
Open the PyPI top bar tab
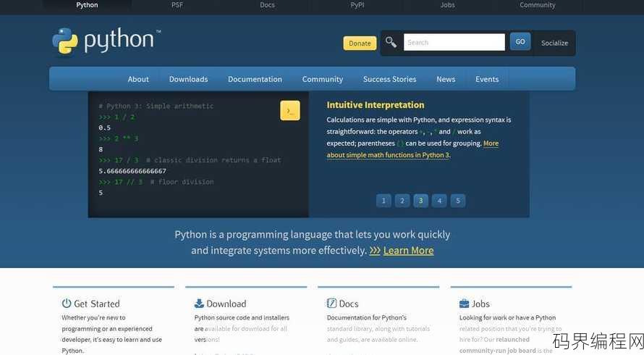coord(357,5)
